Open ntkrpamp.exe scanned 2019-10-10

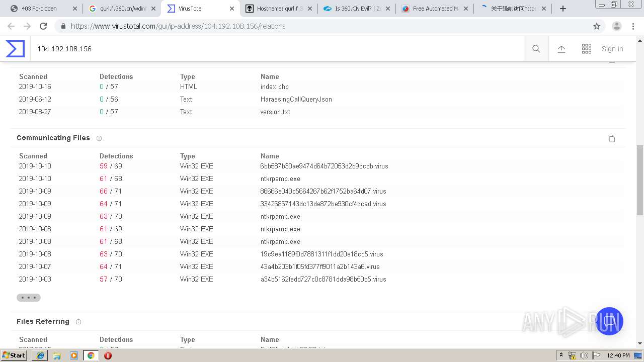tap(280, 179)
